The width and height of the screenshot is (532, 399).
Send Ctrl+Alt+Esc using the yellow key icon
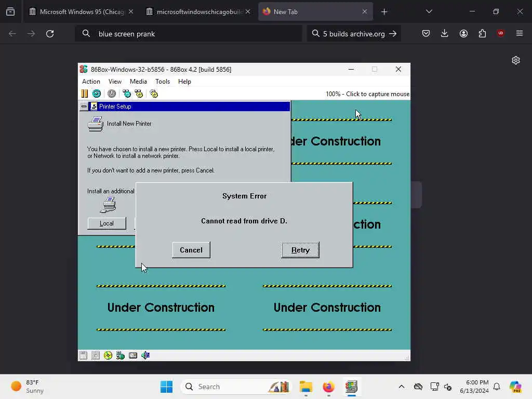tap(139, 94)
